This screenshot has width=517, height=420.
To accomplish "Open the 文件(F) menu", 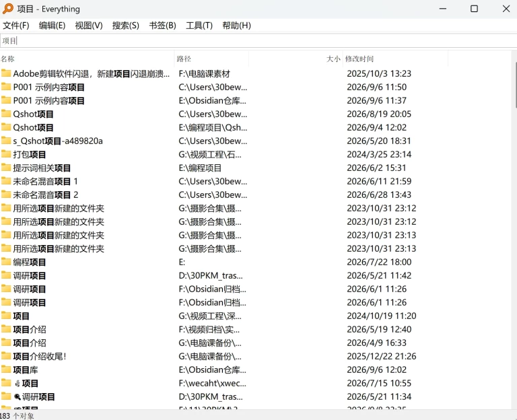I will click(x=16, y=26).
